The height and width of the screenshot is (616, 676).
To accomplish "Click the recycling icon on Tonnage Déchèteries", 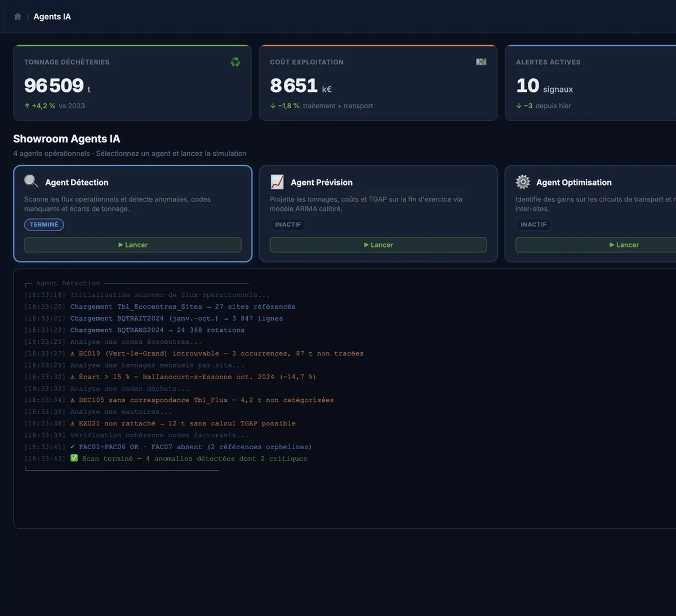I will coord(235,62).
